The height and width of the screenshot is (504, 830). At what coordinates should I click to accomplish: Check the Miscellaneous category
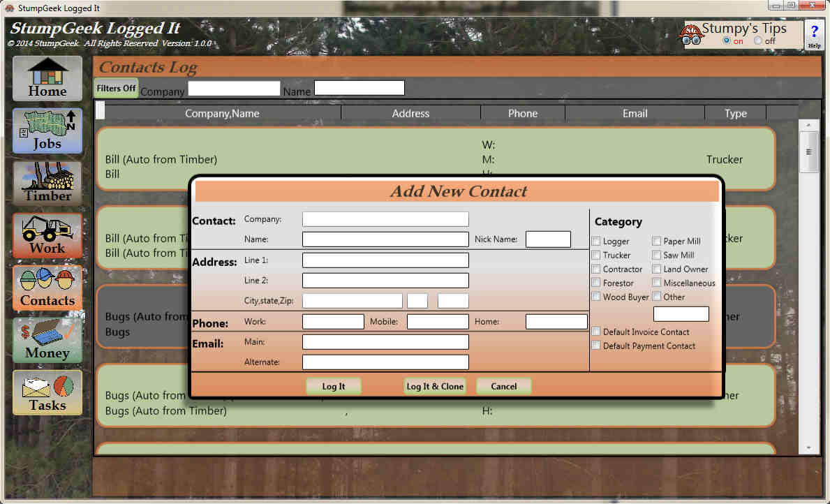click(656, 283)
